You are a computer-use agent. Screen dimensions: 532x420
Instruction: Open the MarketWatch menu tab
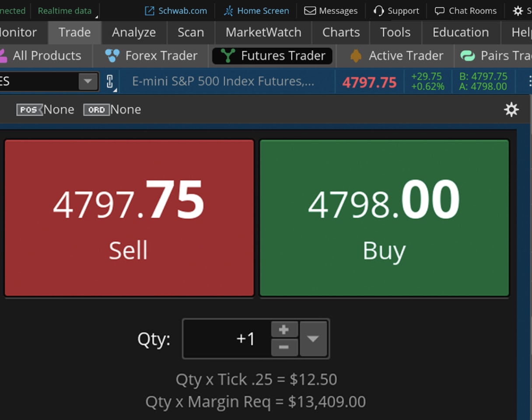(263, 32)
